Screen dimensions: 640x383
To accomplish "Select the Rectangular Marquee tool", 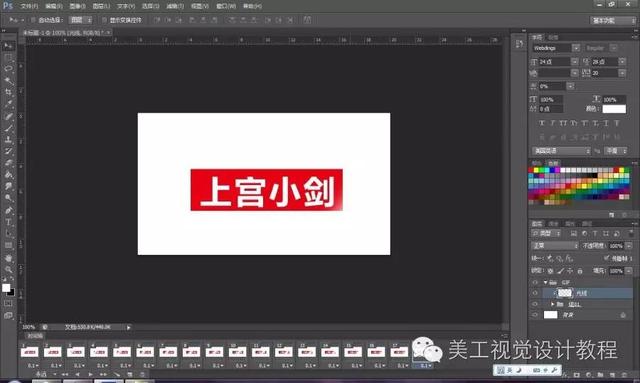I will click(8, 57).
